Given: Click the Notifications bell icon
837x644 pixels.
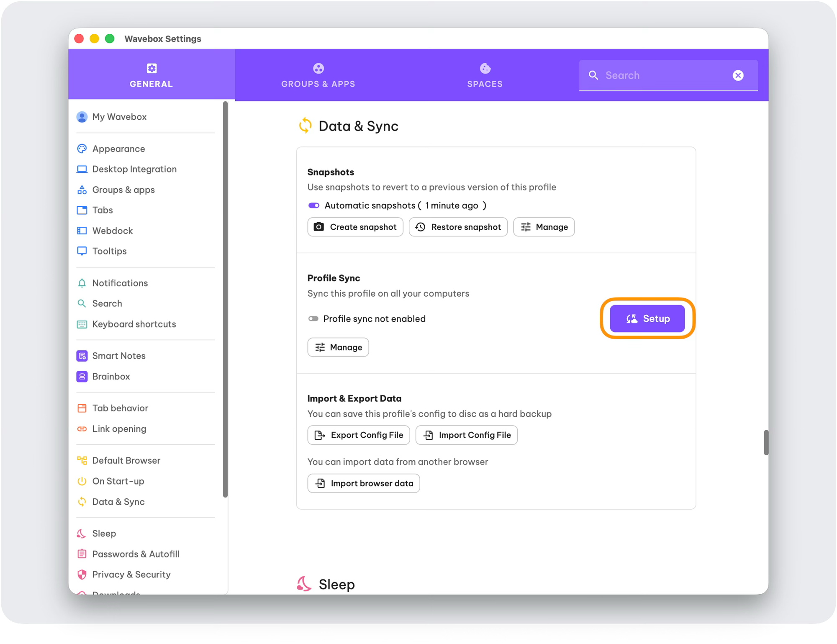Looking at the screenshot, I should tap(82, 283).
